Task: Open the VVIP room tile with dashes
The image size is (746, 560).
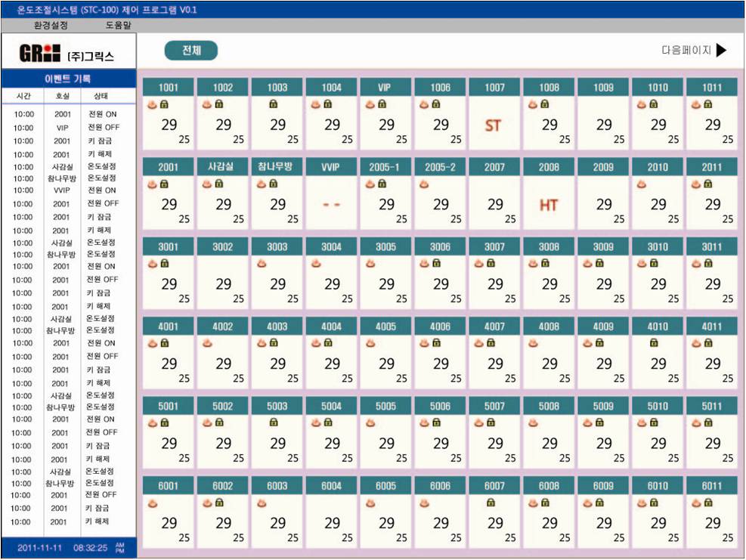Action: [332, 205]
